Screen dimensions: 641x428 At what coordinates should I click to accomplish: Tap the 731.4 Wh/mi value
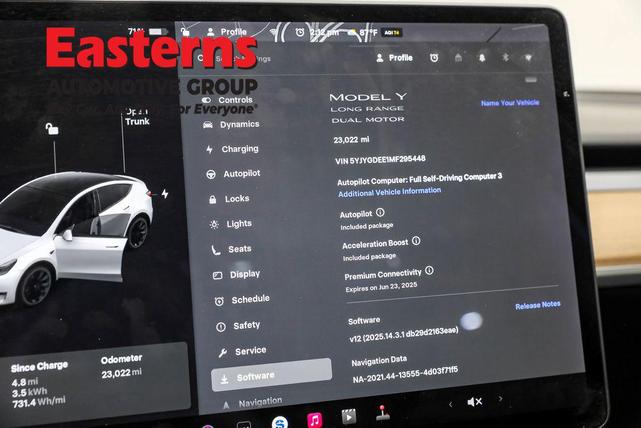coord(39,402)
